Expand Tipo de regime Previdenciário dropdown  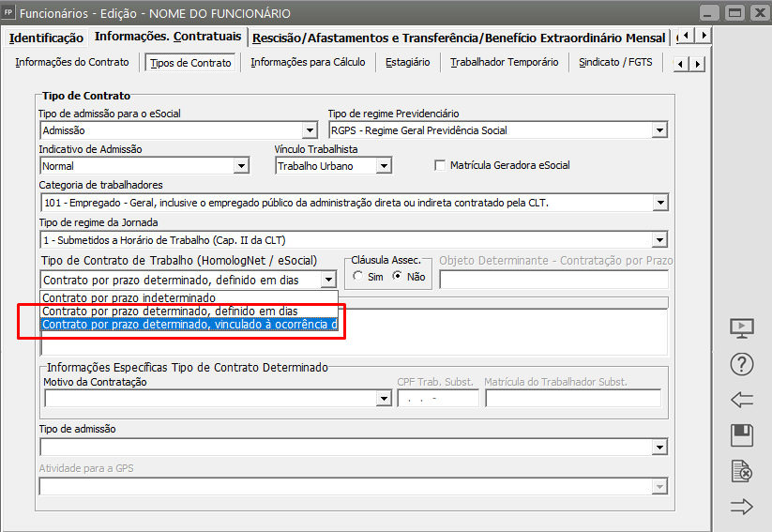(x=659, y=130)
